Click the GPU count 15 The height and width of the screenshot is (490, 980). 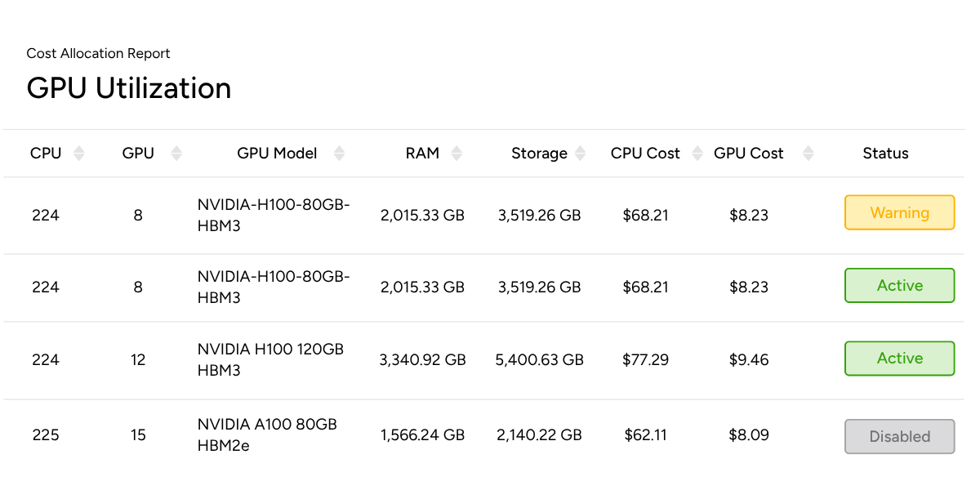138,435
